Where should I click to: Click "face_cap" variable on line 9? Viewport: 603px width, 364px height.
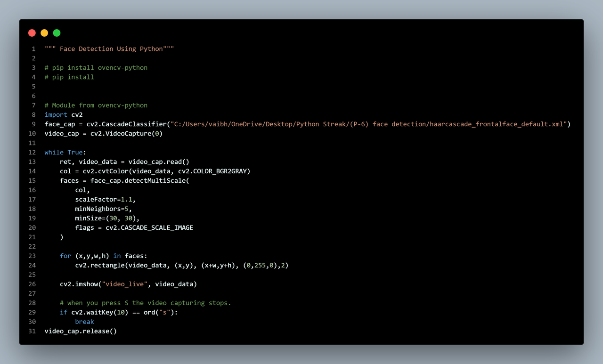60,124
